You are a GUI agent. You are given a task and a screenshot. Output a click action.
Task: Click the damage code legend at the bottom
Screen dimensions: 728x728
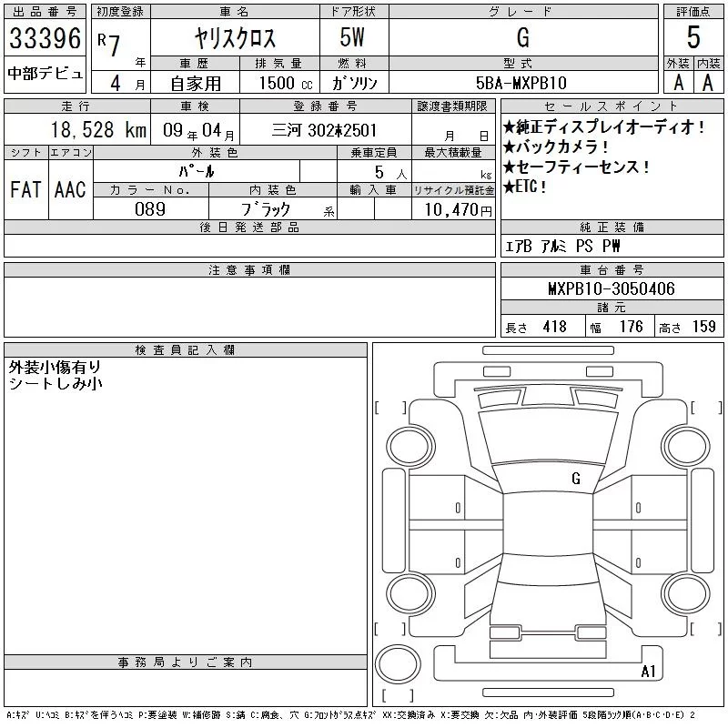point(350,715)
